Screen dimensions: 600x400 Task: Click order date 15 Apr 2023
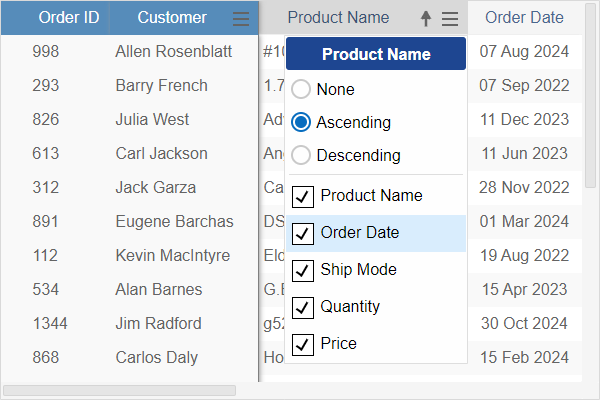click(524, 290)
